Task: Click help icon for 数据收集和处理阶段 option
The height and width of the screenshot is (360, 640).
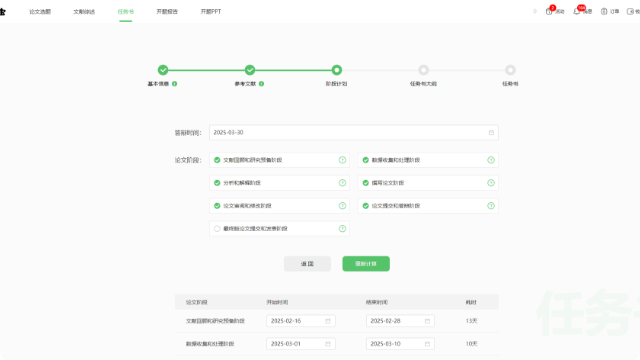Action: pos(491,160)
